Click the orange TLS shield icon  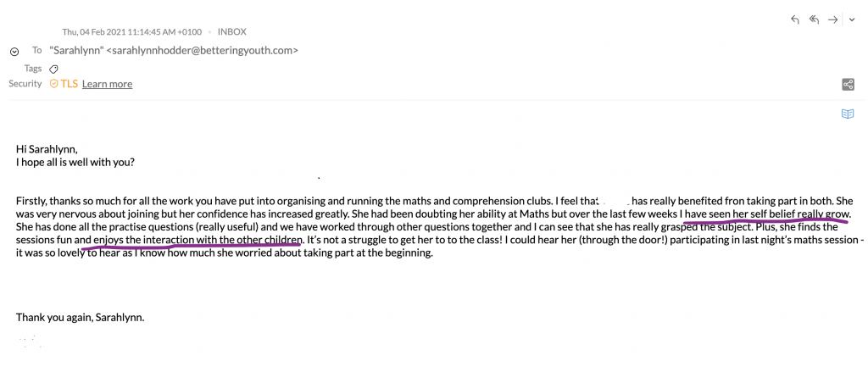(x=53, y=84)
